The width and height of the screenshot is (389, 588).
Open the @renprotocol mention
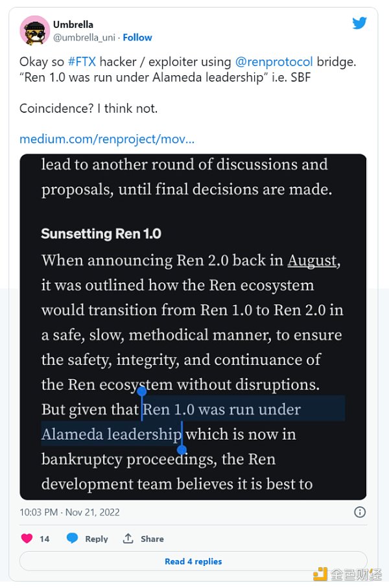[274, 62]
